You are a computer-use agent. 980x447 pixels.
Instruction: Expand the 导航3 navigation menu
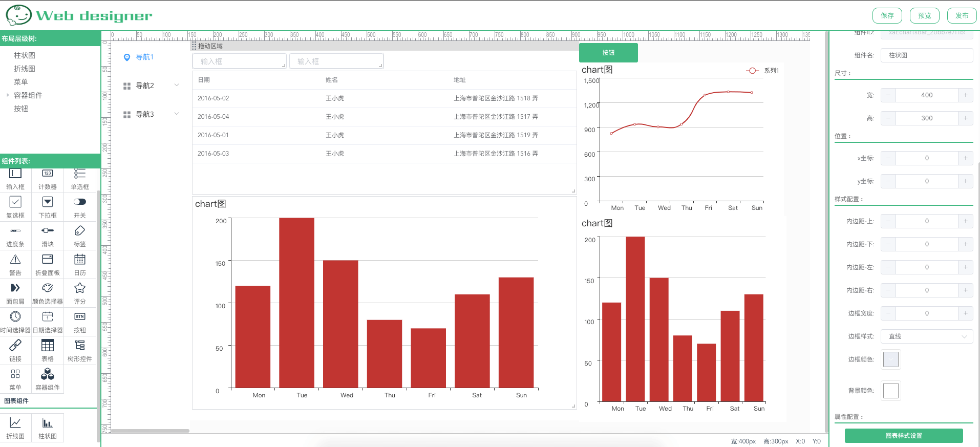(x=177, y=114)
